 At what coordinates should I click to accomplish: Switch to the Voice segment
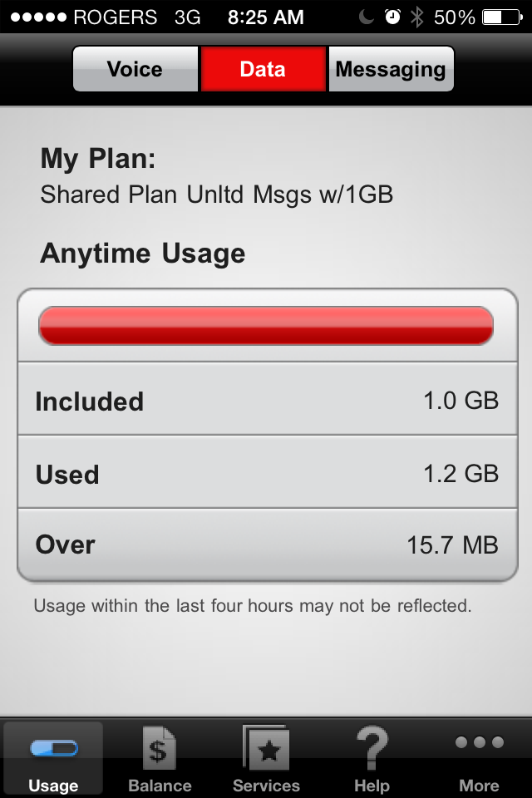(x=135, y=69)
